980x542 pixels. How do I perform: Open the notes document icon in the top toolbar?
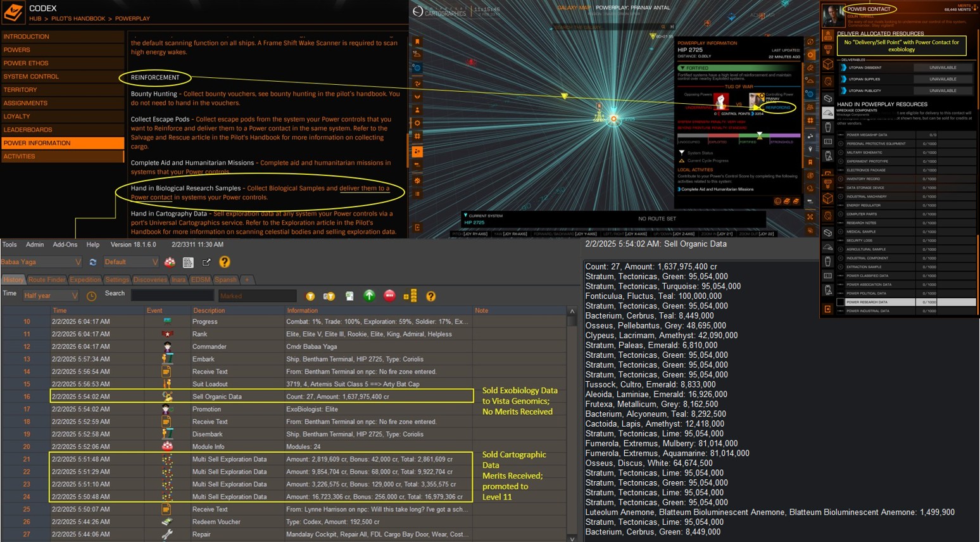tap(188, 262)
